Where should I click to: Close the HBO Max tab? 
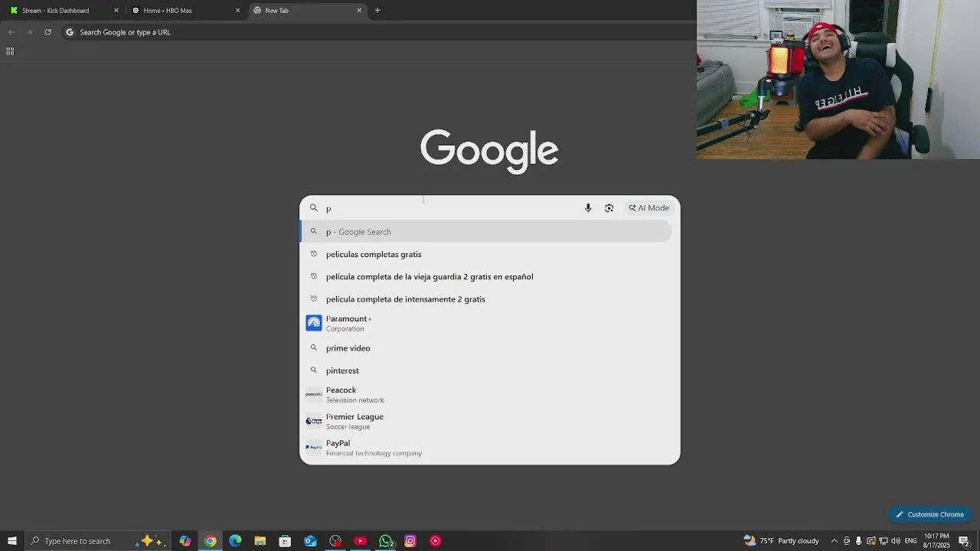tap(237, 11)
